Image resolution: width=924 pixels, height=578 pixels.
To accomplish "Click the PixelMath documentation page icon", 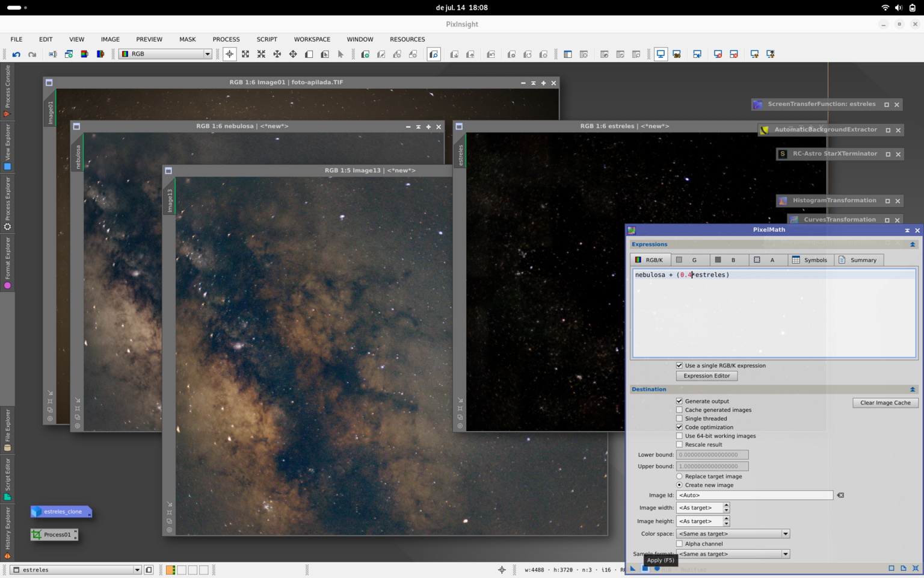I will [904, 568].
